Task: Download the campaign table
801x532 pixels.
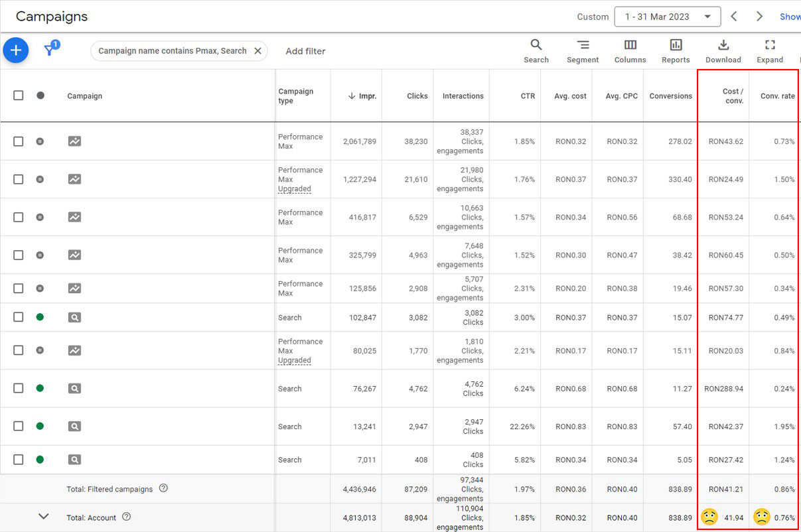Action: tap(723, 51)
